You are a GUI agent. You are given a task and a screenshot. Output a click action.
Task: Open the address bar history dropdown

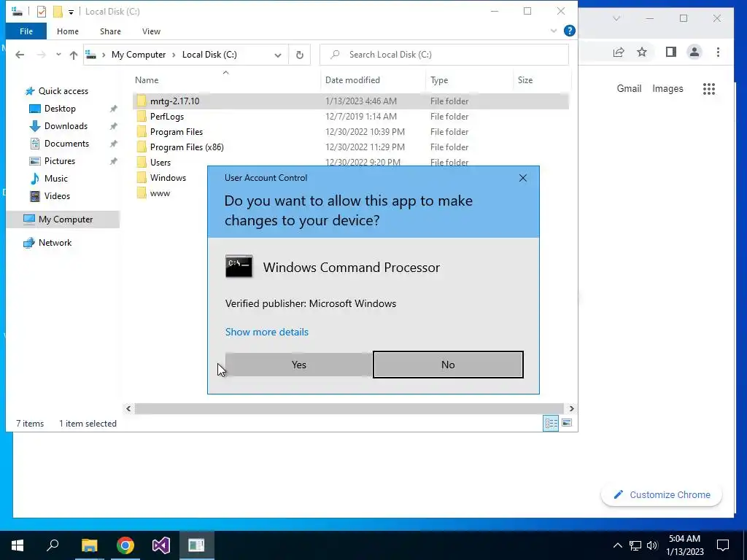coord(278,55)
